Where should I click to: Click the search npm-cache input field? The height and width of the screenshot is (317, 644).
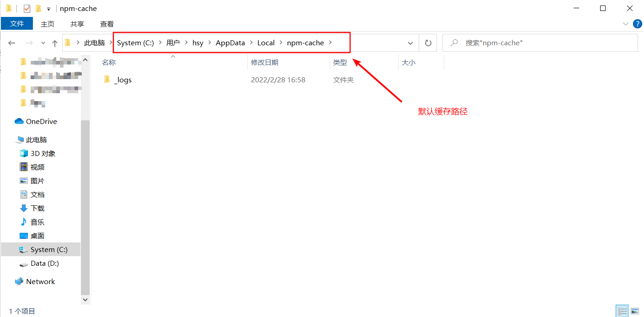click(x=540, y=43)
